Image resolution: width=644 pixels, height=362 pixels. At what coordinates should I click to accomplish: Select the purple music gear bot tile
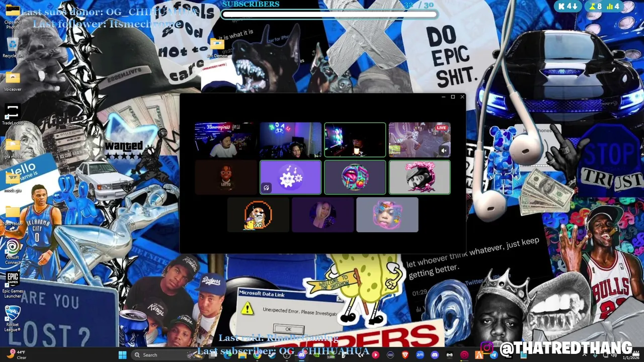290,177
